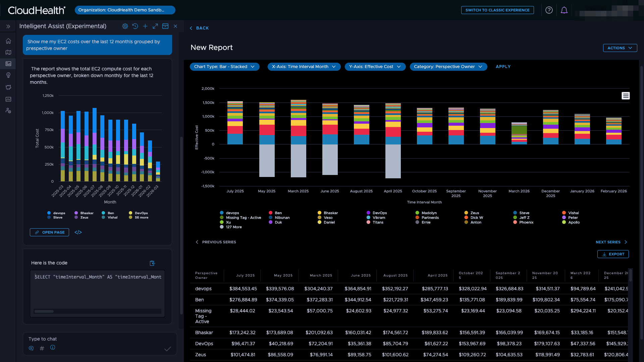Show Next Series in legend
644x362 pixels.
pos(611,242)
